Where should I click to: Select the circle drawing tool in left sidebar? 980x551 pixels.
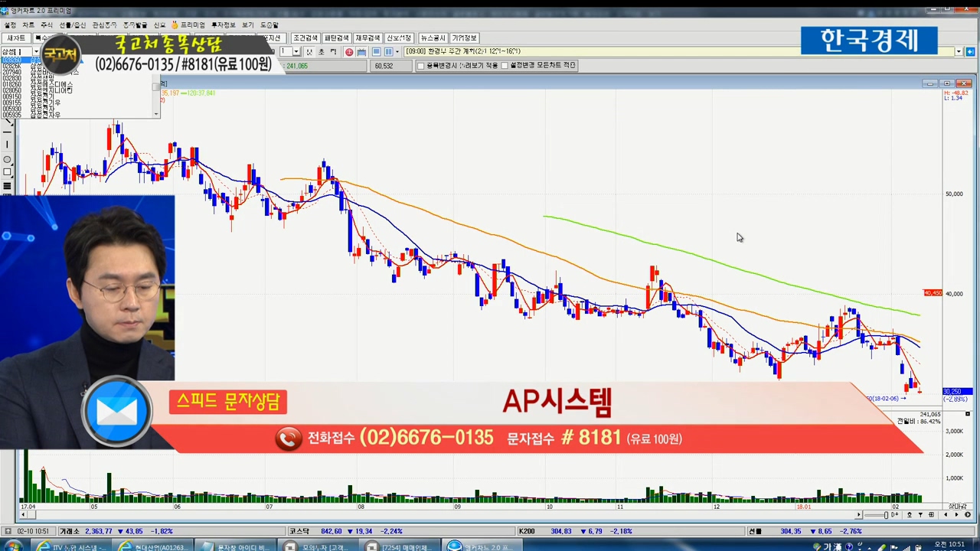tap(8, 159)
